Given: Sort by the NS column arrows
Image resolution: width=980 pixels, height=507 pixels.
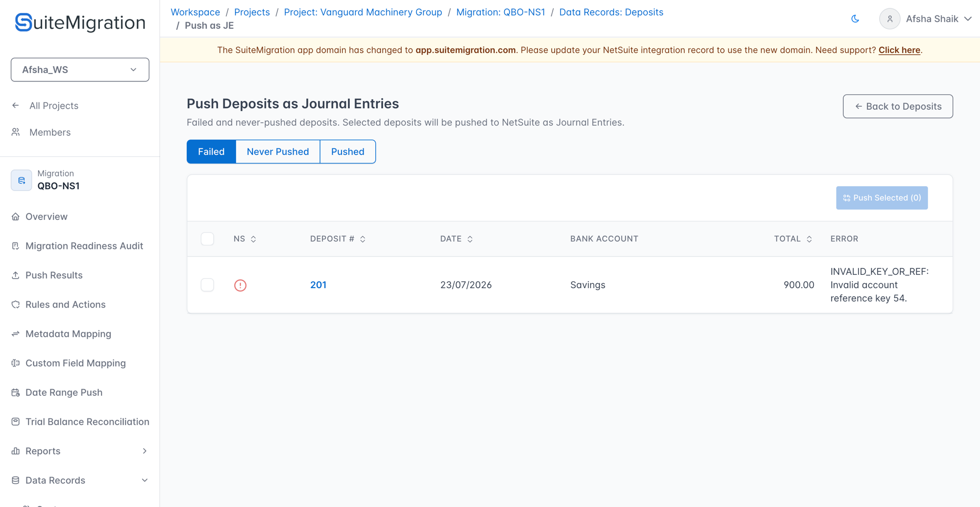Looking at the screenshot, I should click(253, 239).
